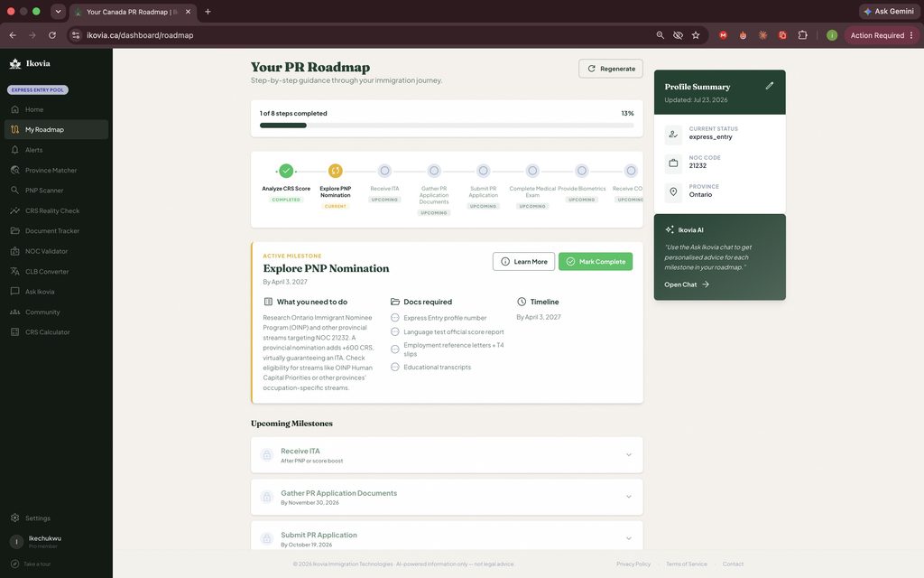Open a new browser tab

point(208,11)
